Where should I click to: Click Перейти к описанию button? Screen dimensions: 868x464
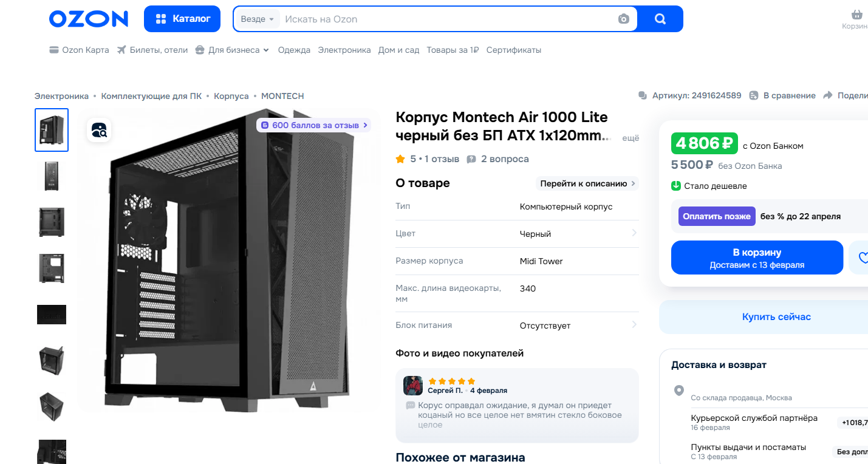[587, 183]
